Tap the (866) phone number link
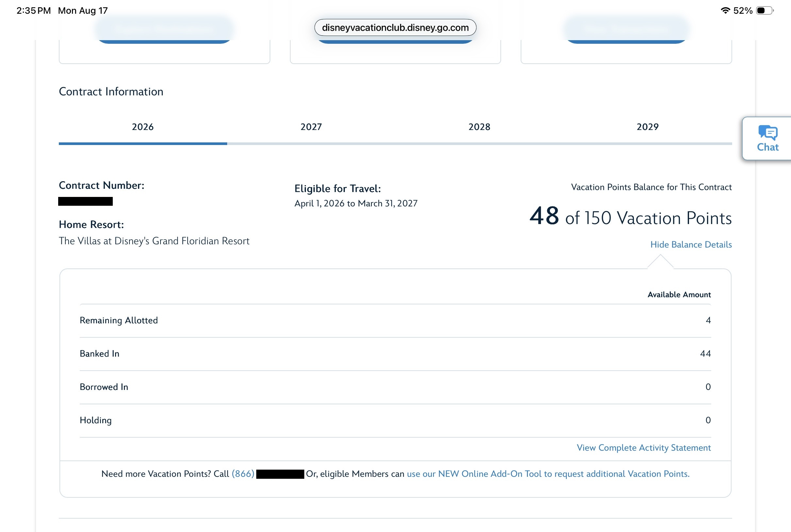 tap(243, 474)
